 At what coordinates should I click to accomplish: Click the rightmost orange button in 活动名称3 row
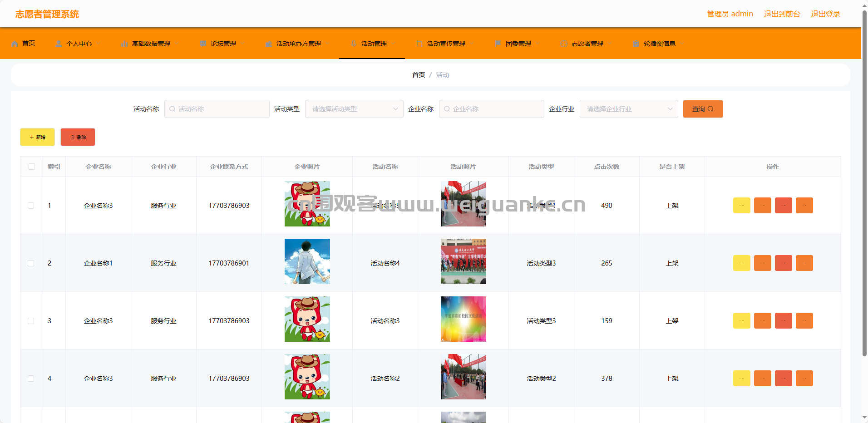pos(804,321)
